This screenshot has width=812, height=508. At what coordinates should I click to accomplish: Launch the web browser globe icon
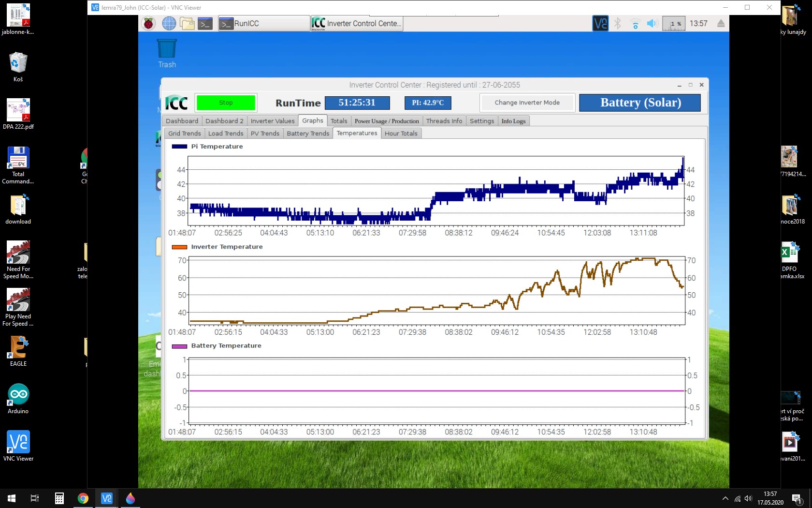point(169,23)
